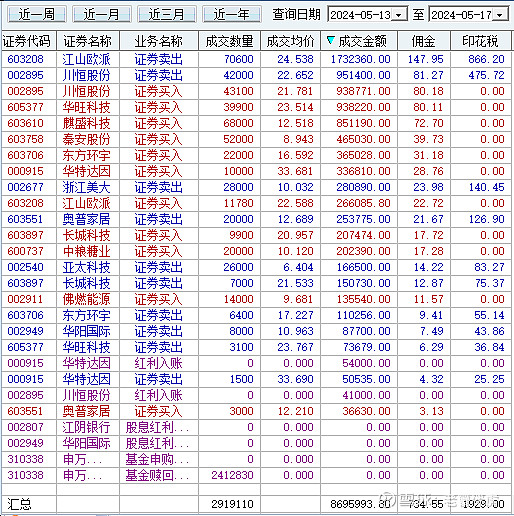This screenshot has height=516, width=514.
Task: Sort by the 成交数量 column header
Action: [230, 41]
